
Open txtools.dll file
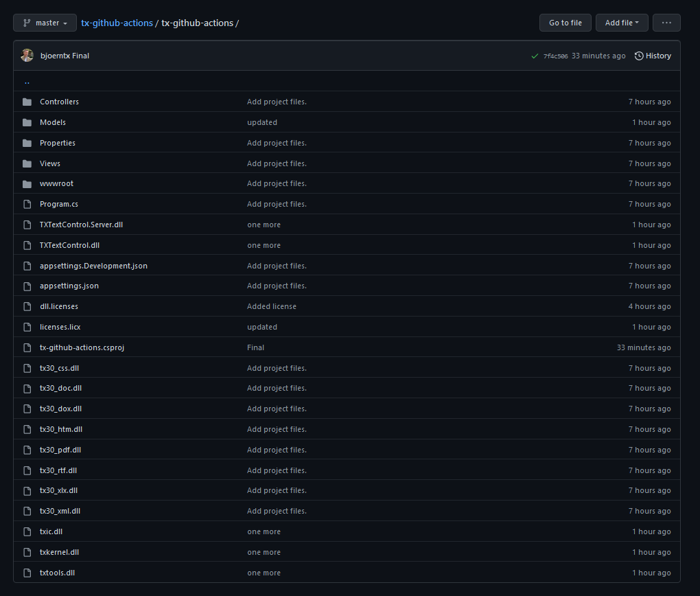click(x=57, y=573)
